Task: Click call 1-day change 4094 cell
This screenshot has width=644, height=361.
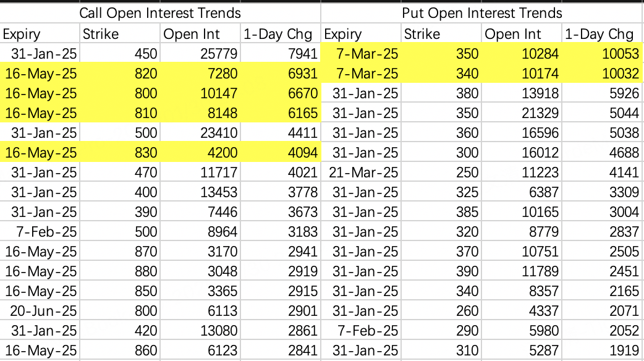Action: 281,152
